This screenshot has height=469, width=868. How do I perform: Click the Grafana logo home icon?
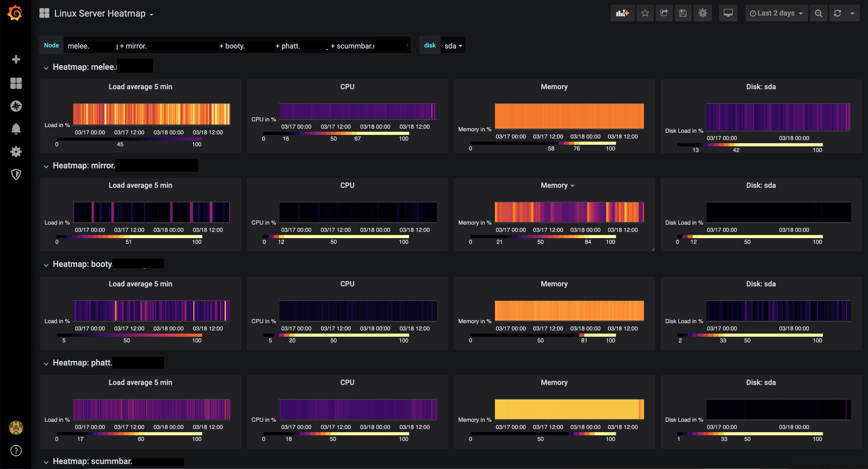pyautogui.click(x=15, y=13)
